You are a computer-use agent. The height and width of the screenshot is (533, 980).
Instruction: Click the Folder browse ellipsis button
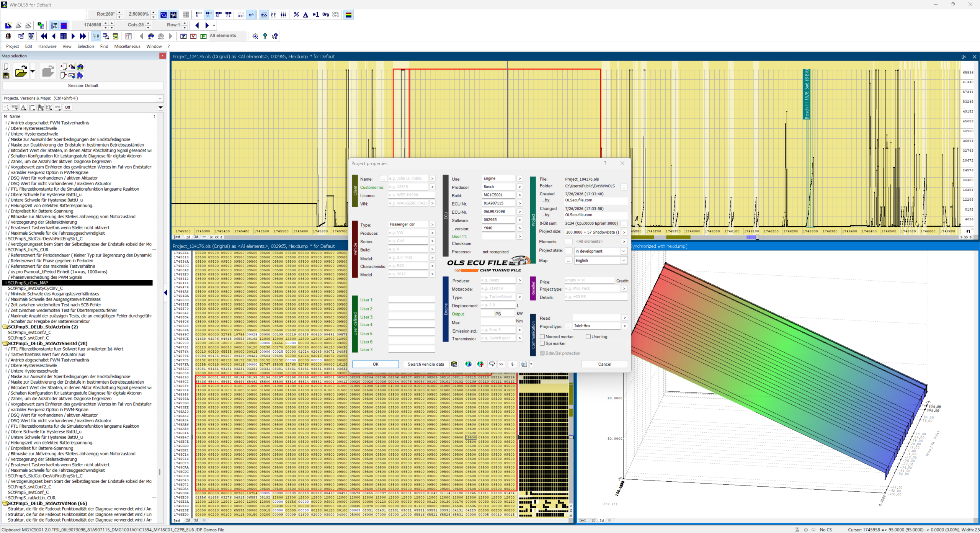click(624, 187)
